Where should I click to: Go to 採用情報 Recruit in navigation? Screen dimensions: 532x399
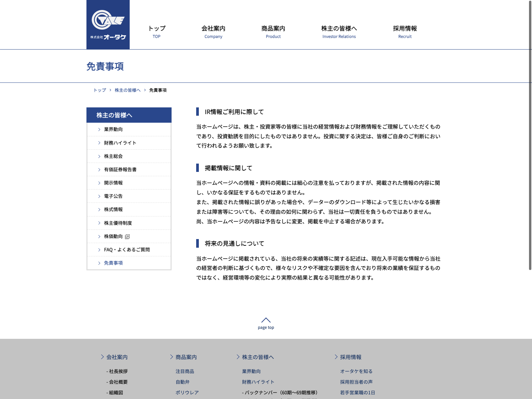tap(405, 32)
